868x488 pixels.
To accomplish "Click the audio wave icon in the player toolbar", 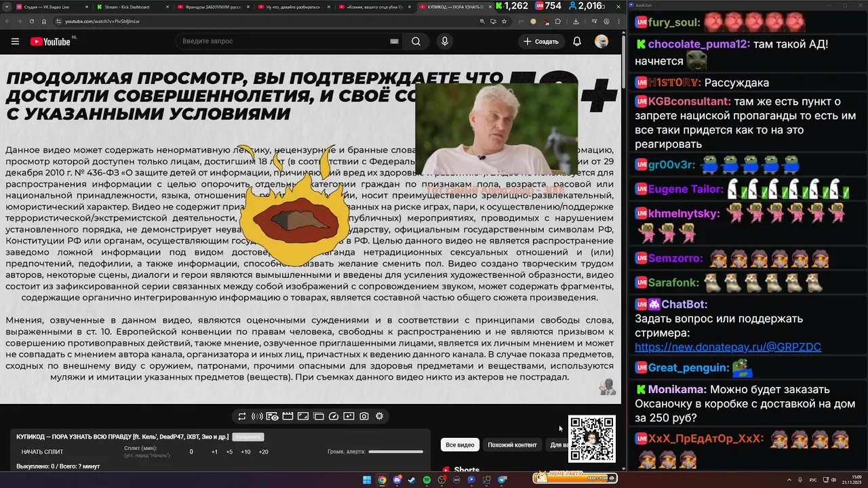I will (257, 416).
